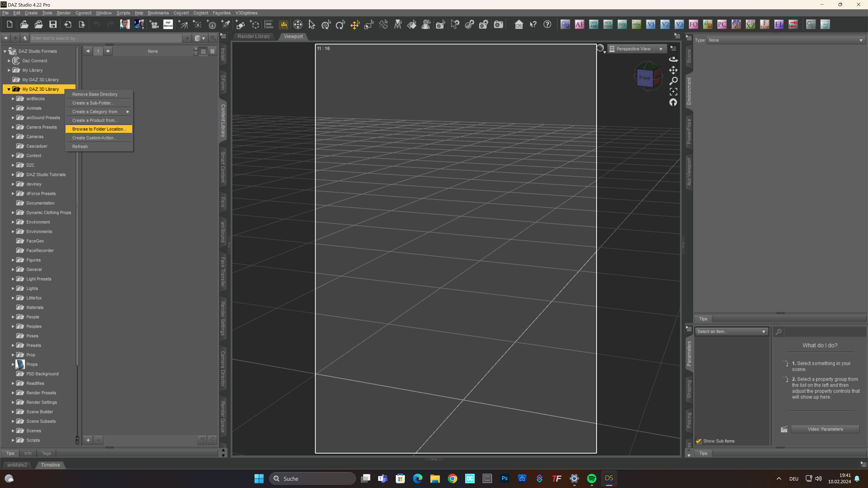Screen dimensions: 868x488
Task: Click the Reset camera view icon
Action: 673,102
